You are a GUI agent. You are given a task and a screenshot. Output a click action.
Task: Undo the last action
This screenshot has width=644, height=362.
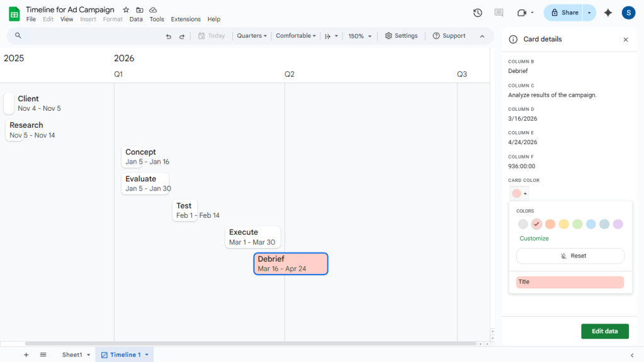[x=168, y=36]
